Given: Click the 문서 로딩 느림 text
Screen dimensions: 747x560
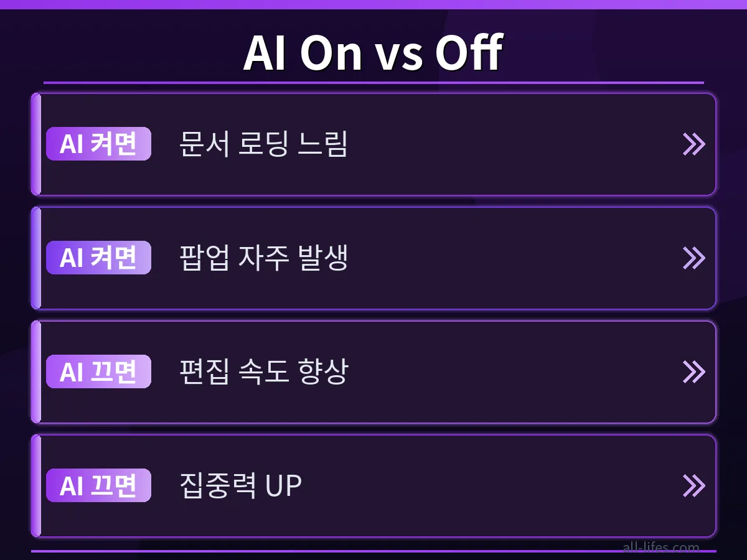Looking at the screenshot, I should coord(263,144).
